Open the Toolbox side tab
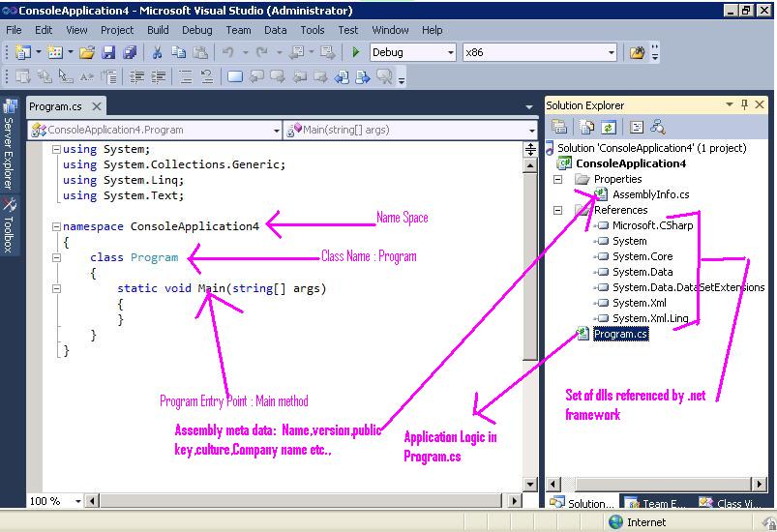The width and height of the screenshot is (777, 532). click(9, 226)
